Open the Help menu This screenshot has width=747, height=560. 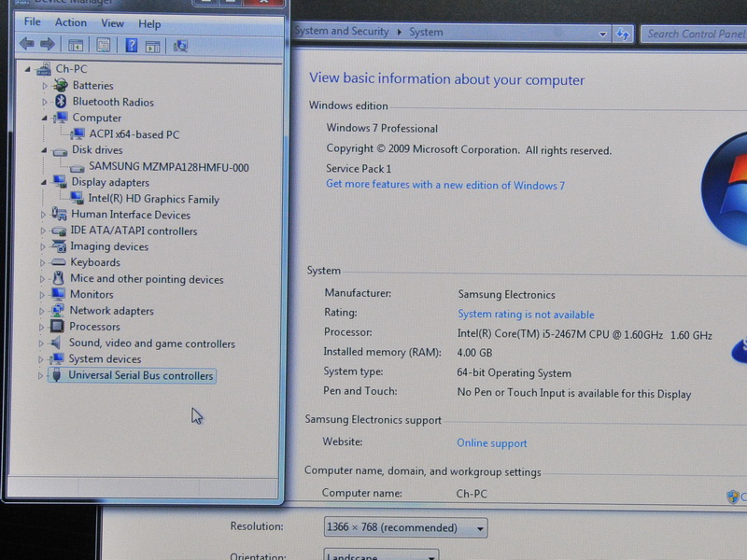pyautogui.click(x=149, y=24)
